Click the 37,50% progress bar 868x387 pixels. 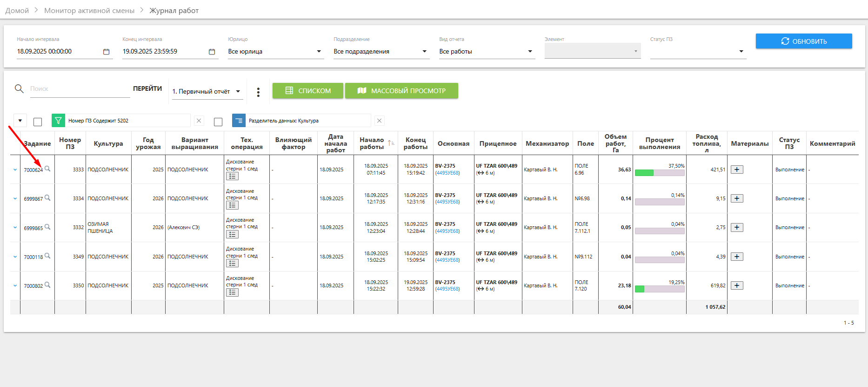(659, 173)
